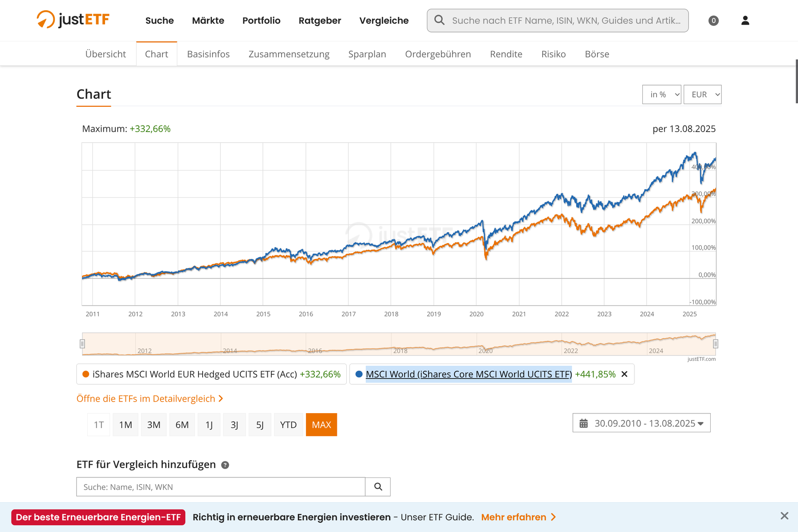
Task: Switch to the Zusammensetzung tab
Action: click(x=289, y=54)
